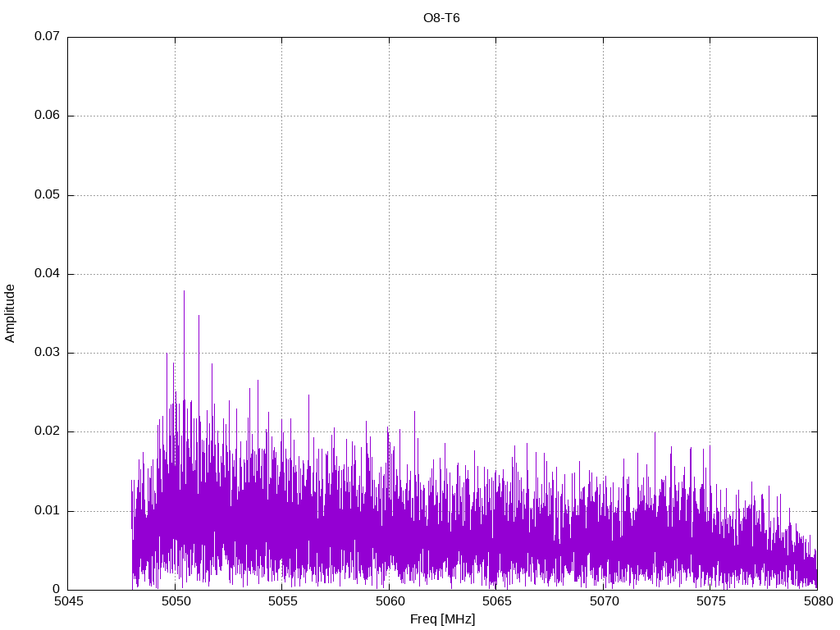Click the tallest spectrum peak tip near 0.038
The width and height of the screenshot is (840, 630).
click(x=184, y=291)
